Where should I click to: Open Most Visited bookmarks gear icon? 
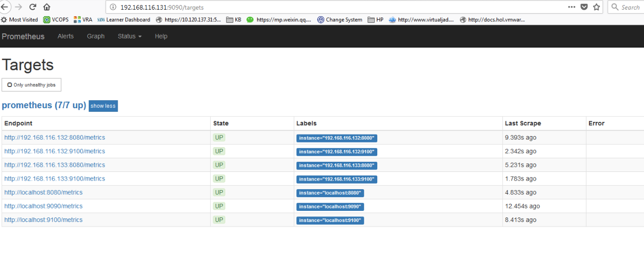[5, 20]
